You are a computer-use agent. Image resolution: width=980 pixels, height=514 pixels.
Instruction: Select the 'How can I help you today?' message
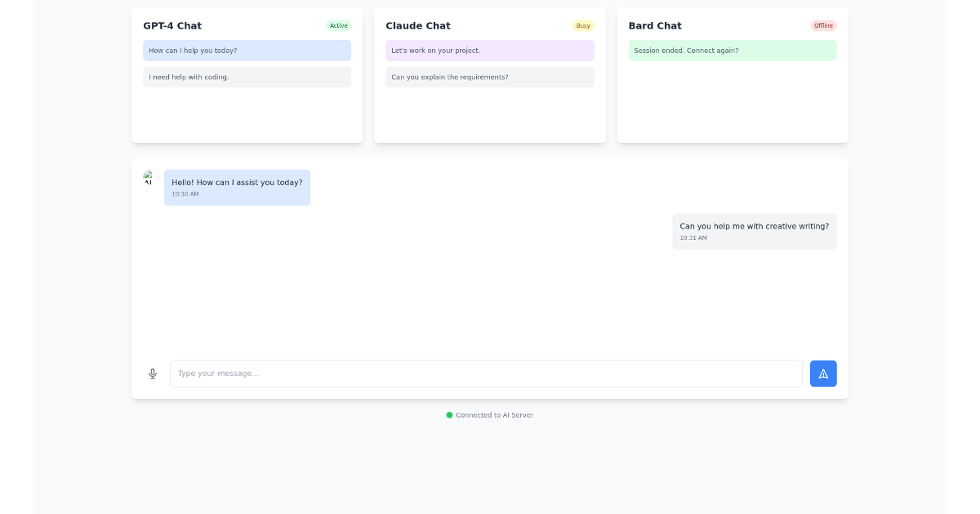pyautogui.click(x=247, y=51)
